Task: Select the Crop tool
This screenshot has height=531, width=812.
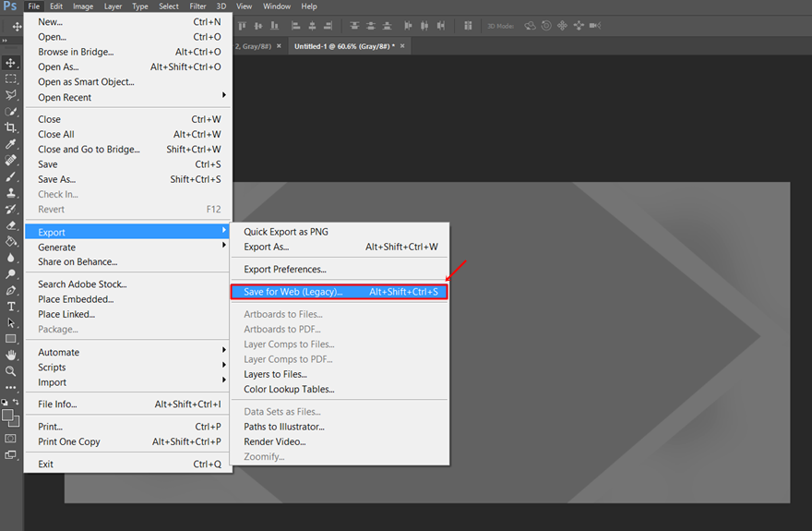Action: tap(10, 127)
